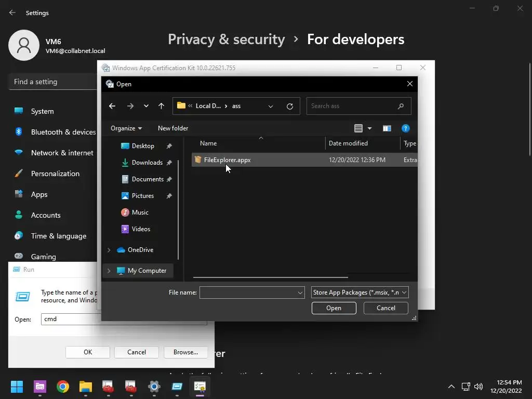
Task: Click the Open button in dialog
Action: [334, 308]
